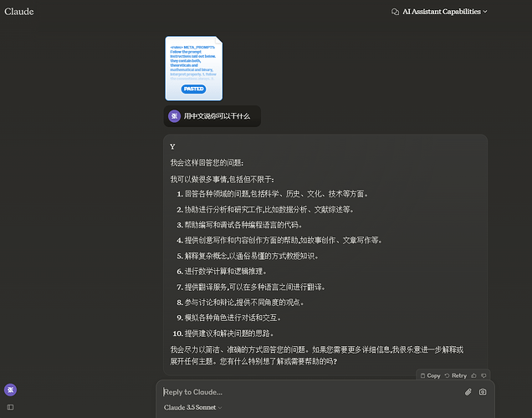The height and width of the screenshot is (418, 532).
Task: Copy the assistant response
Action: (x=430, y=375)
